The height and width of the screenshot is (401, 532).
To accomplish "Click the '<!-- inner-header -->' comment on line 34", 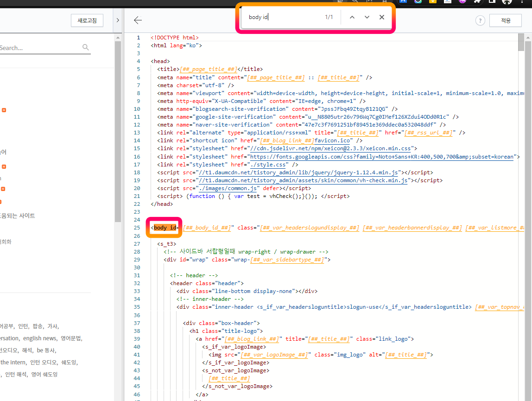I will (x=210, y=299).
